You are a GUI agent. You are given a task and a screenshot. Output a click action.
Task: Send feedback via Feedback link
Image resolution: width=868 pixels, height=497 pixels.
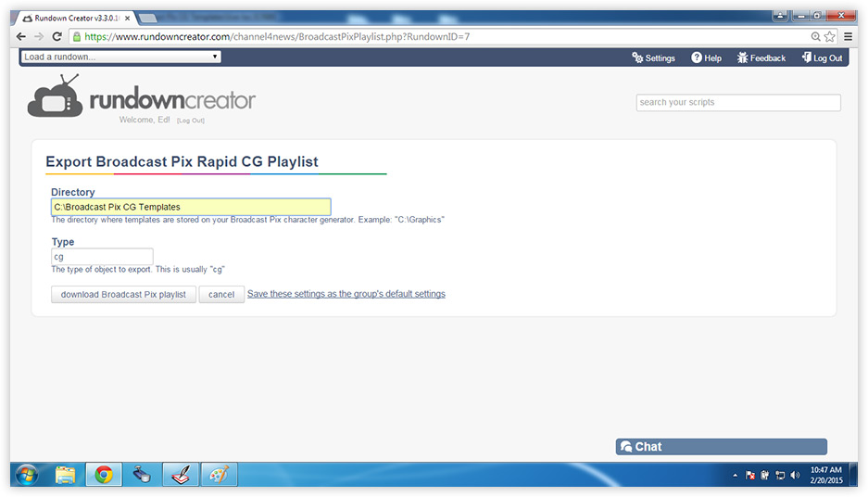click(761, 57)
